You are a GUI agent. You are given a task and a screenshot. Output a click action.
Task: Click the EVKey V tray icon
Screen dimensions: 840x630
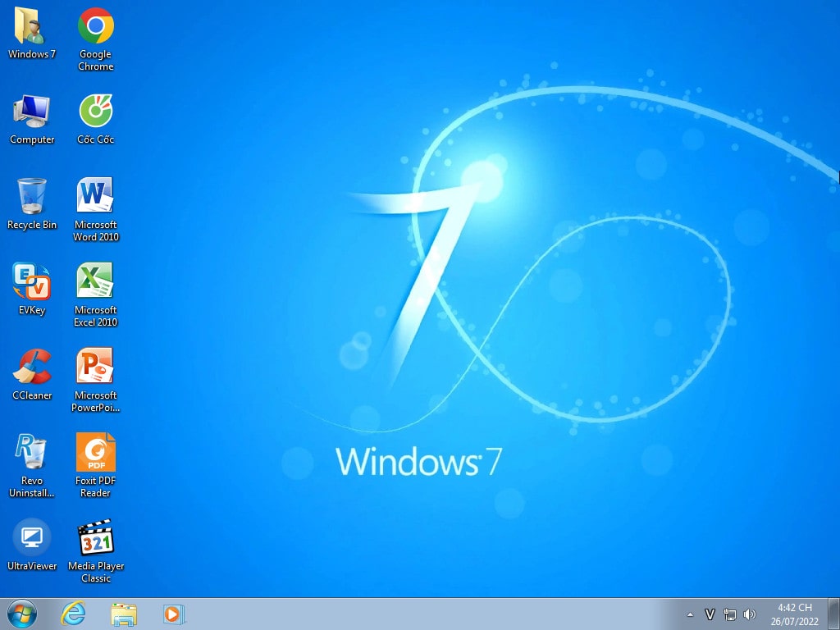710,614
